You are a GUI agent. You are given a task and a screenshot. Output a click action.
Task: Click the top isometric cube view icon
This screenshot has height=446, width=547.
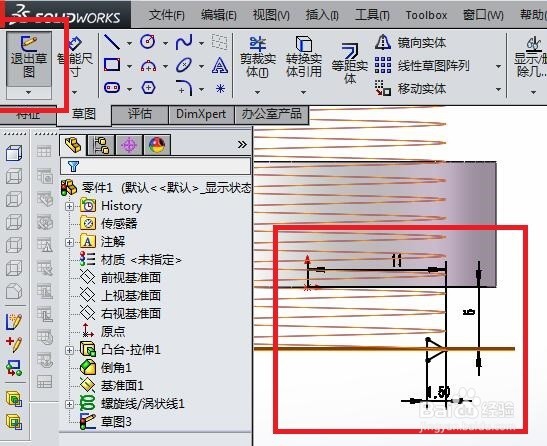(14, 153)
